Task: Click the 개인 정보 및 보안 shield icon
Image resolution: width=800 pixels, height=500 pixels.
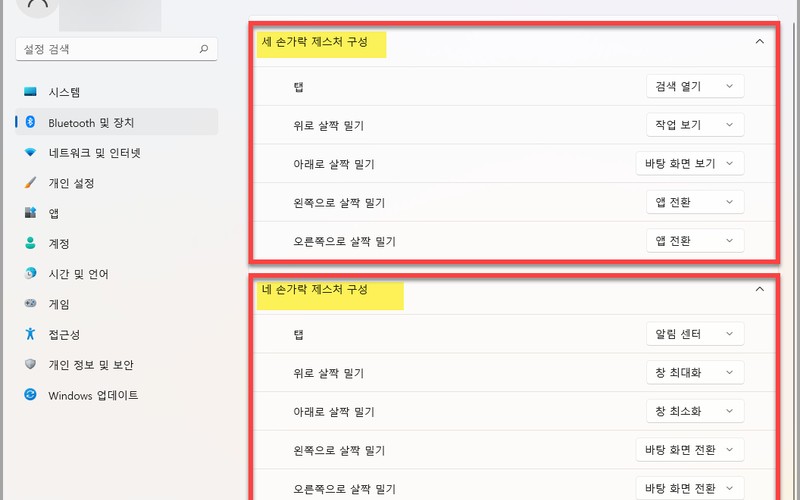Action: pos(30,364)
